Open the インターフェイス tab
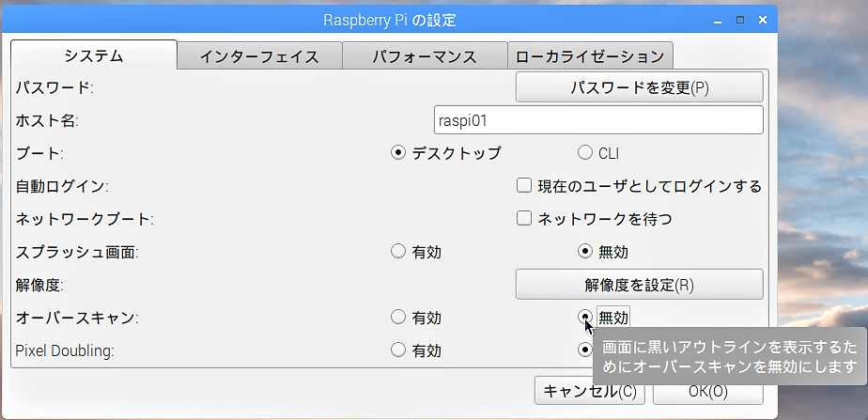 pos(259,56)
